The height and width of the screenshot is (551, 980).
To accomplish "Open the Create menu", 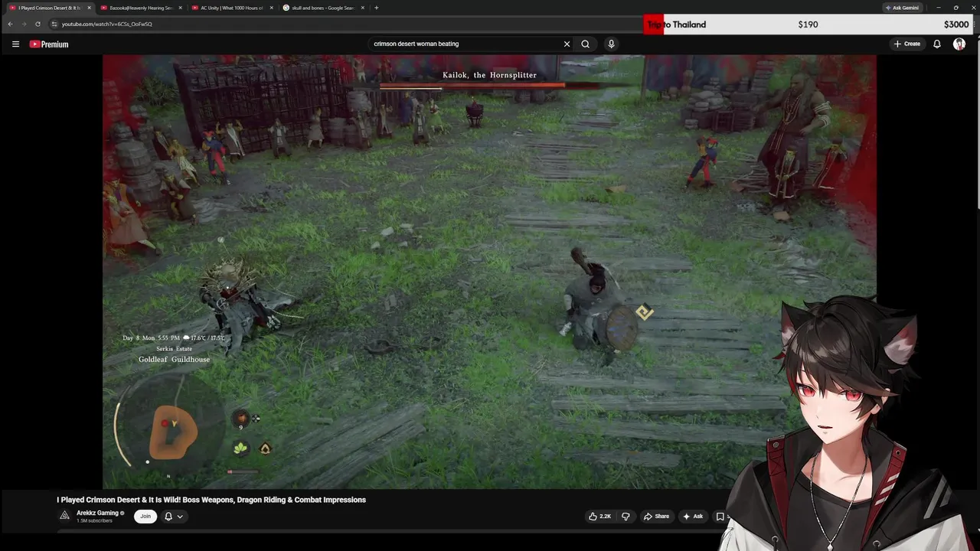I will pos(907,44).
